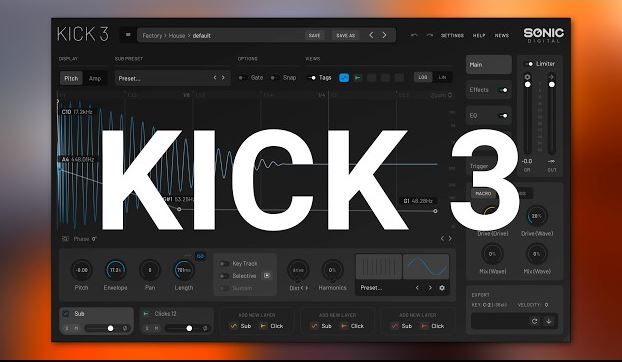Switch display to the Amp tab

point(95,79)
